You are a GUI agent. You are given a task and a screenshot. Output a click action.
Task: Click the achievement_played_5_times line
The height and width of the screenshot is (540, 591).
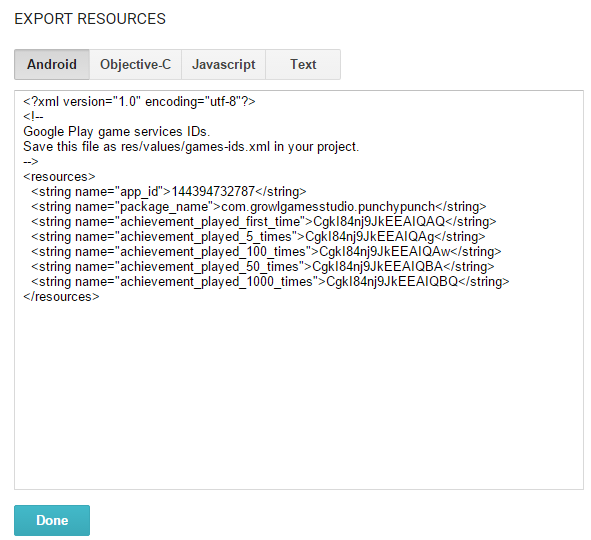[x=258, y=237]
